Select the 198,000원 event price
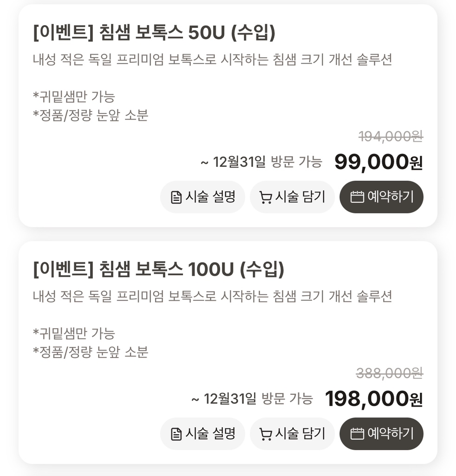 pos(374,399)
